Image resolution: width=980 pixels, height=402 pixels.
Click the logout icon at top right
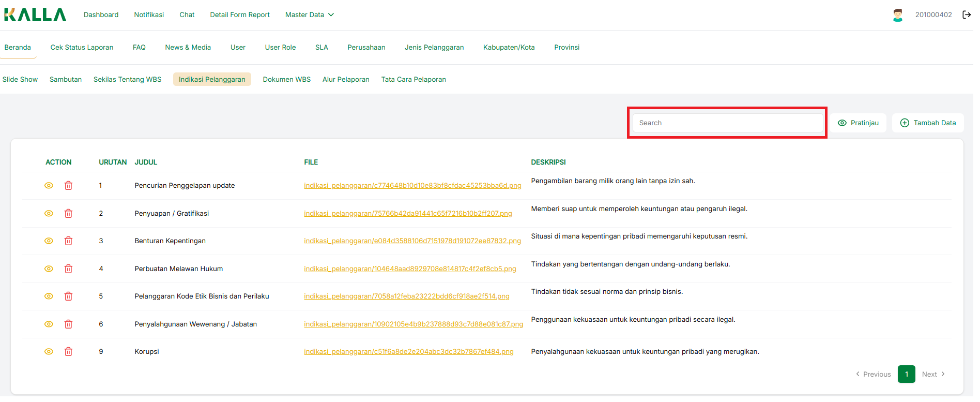click(966, 15)
